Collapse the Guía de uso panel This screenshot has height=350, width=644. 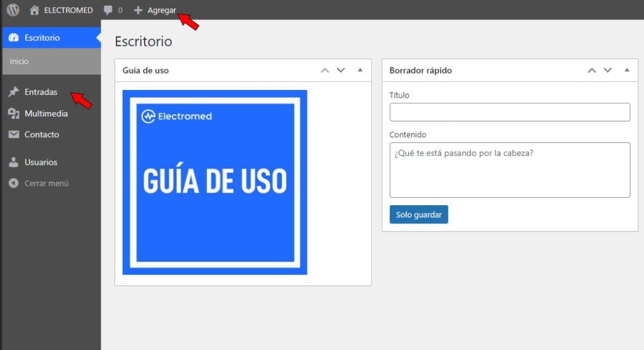360,70
